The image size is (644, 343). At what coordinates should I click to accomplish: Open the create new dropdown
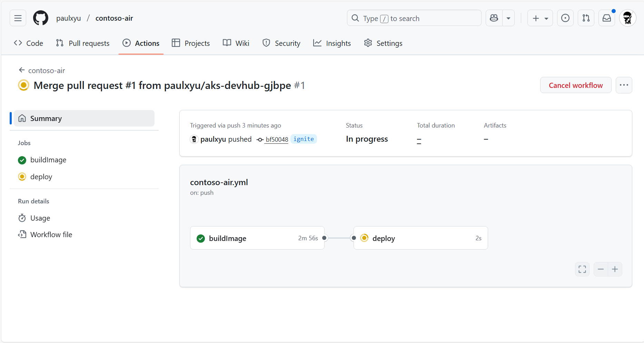(540, 18)
